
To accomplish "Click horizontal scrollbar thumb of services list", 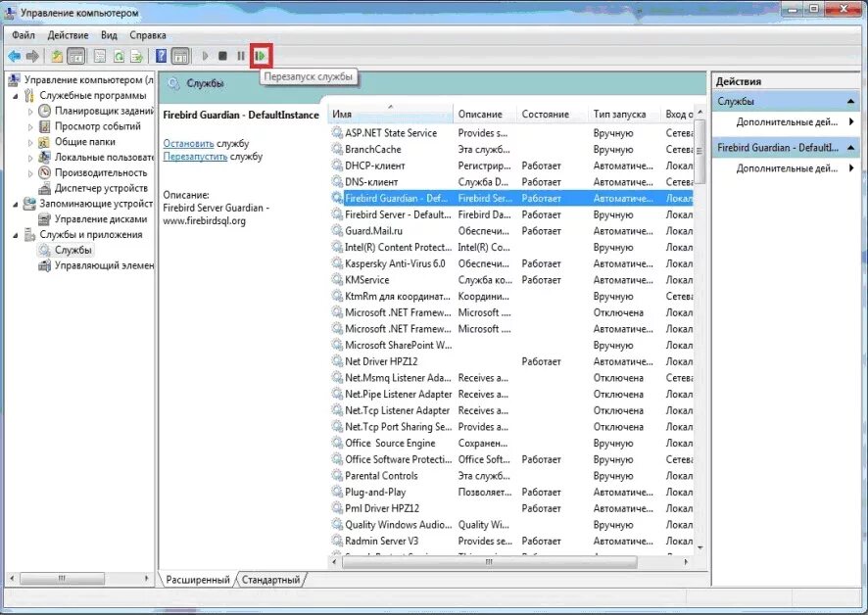I will (x=490, y=562).
